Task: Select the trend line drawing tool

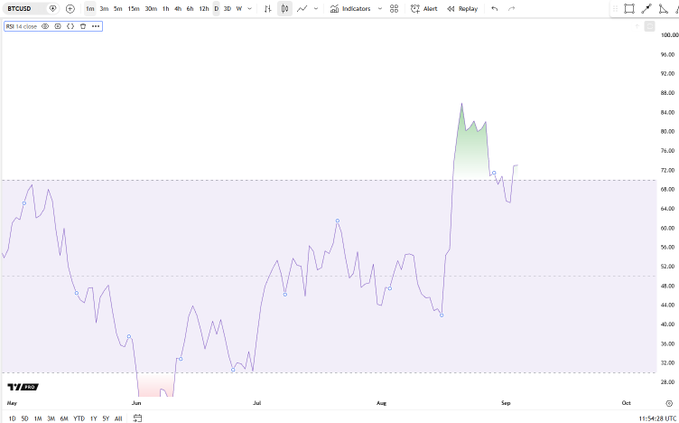Action: click(647, 9)
